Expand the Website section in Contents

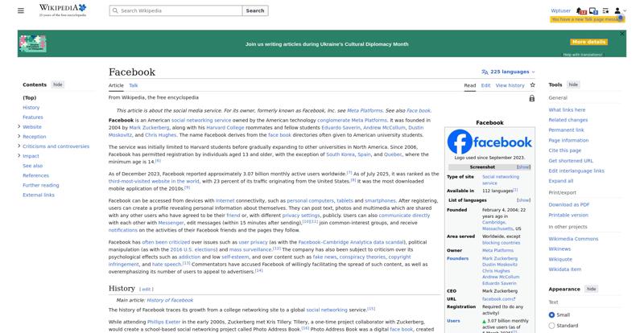(19, 126)
